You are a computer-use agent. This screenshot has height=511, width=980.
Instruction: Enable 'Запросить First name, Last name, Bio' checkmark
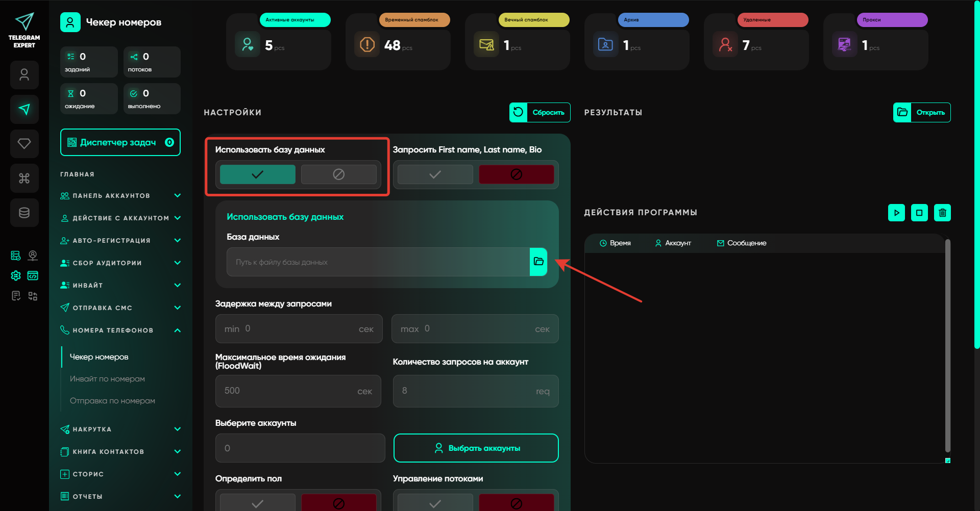pyautogui.click(x=435, y=174)
